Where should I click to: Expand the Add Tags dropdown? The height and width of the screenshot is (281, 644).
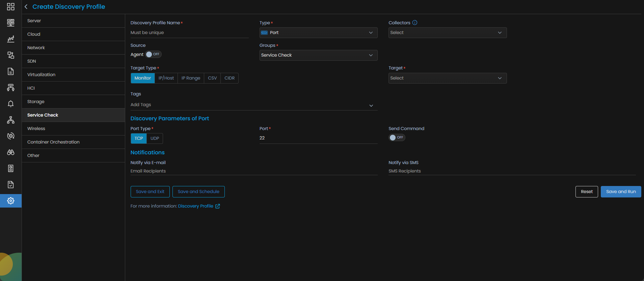[254, 105]
